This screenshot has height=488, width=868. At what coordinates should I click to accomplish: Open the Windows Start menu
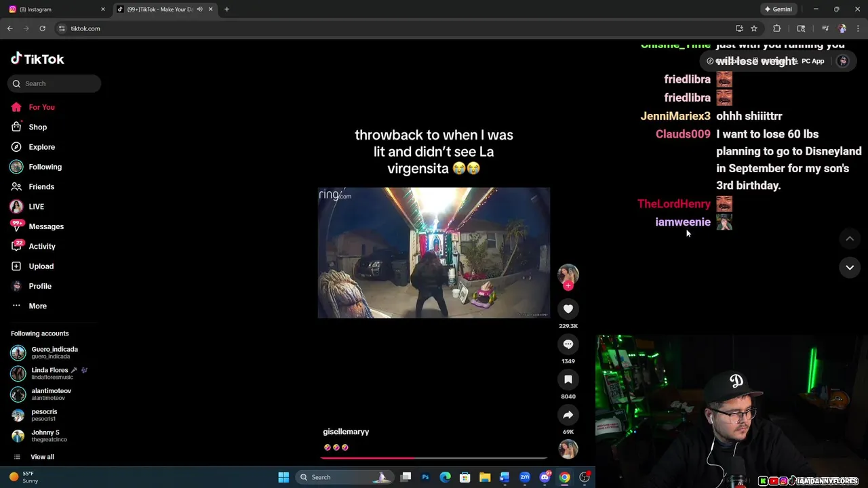(283, 477)
